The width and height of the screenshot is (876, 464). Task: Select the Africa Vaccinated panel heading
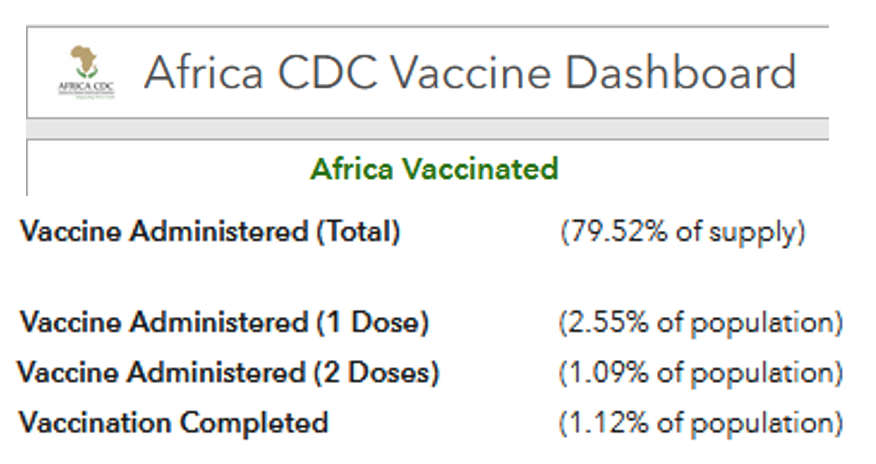tap(434, 168)
